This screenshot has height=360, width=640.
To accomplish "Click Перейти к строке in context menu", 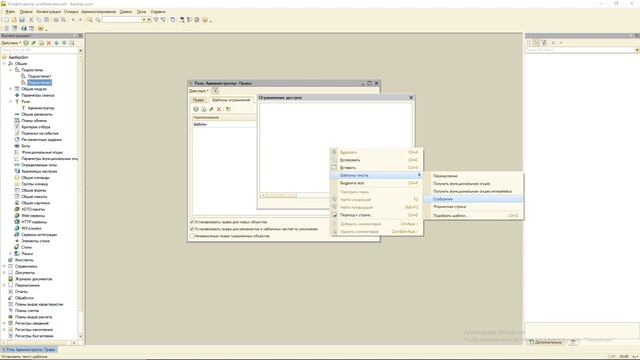I will (376, 215).
